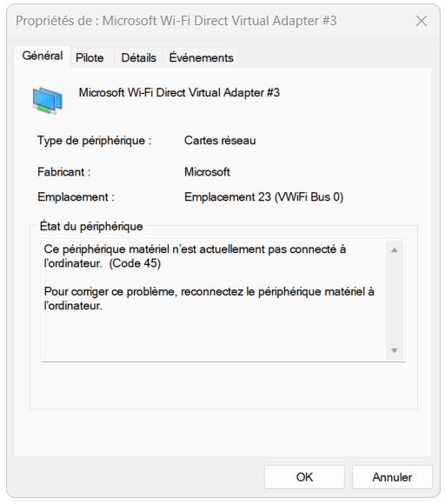Image resolution: width=445 pixels, height=504 pixels.
Task: Click the status box scroll up arrow
Action: 395,250
